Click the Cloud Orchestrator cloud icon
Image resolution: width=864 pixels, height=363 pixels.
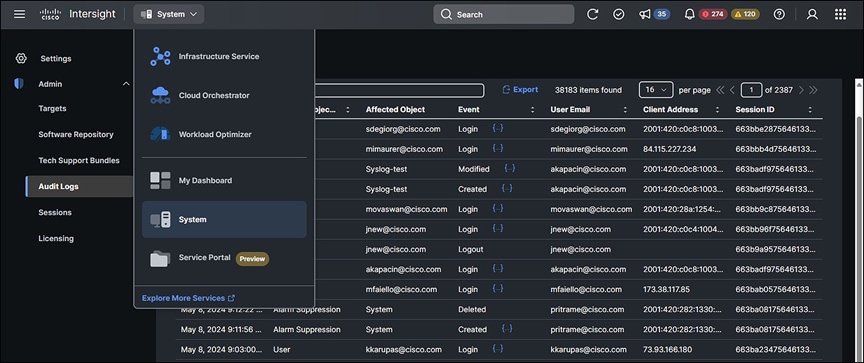[160, 95]
